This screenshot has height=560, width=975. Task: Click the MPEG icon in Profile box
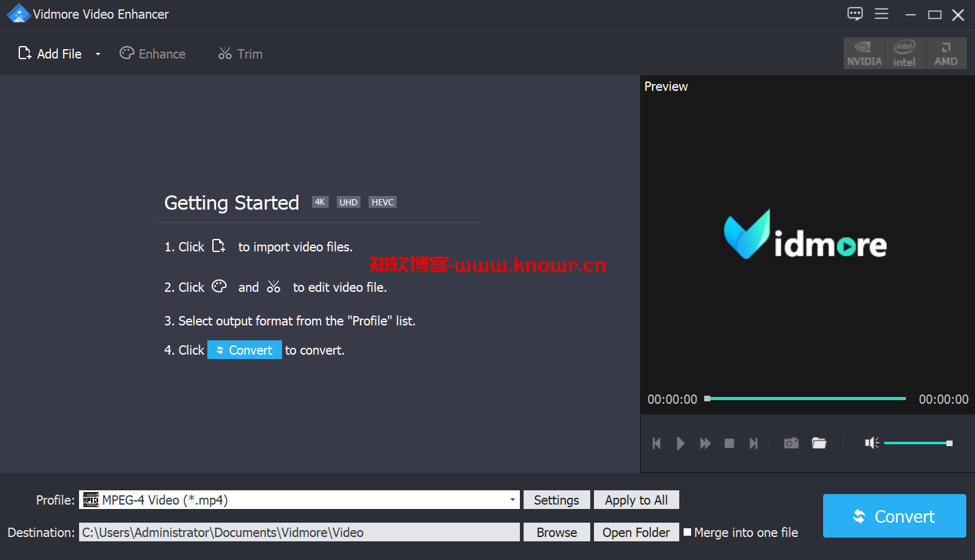91,500
